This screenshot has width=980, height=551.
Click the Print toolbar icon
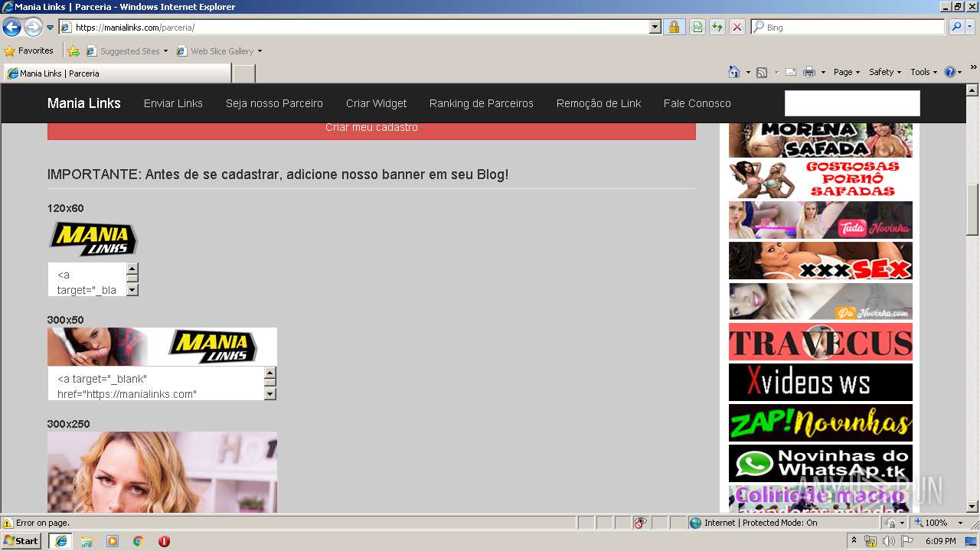click(808, 72)
